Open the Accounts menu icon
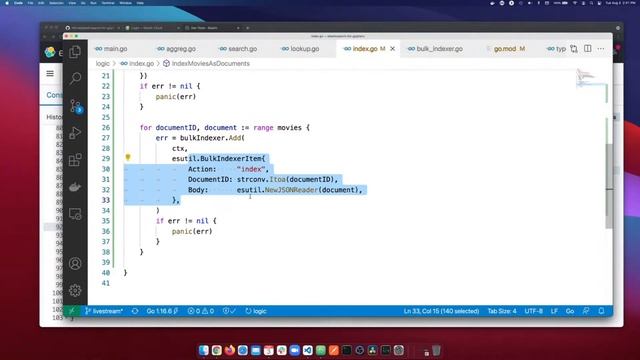 (75, 263)
